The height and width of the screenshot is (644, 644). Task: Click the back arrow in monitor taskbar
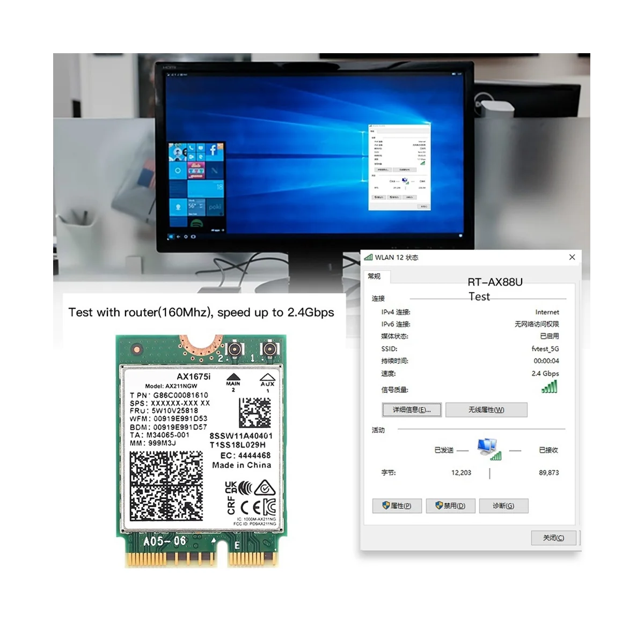click(x=178, y=237)
